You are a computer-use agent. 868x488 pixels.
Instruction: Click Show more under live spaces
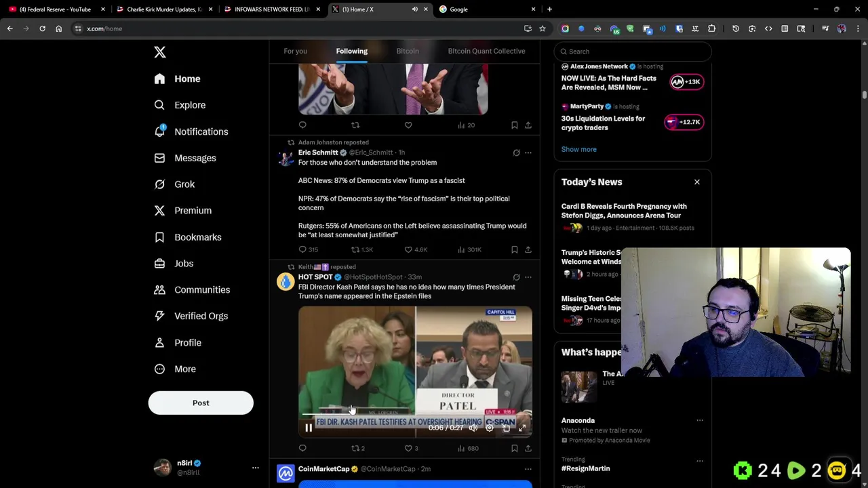[579, 149]
